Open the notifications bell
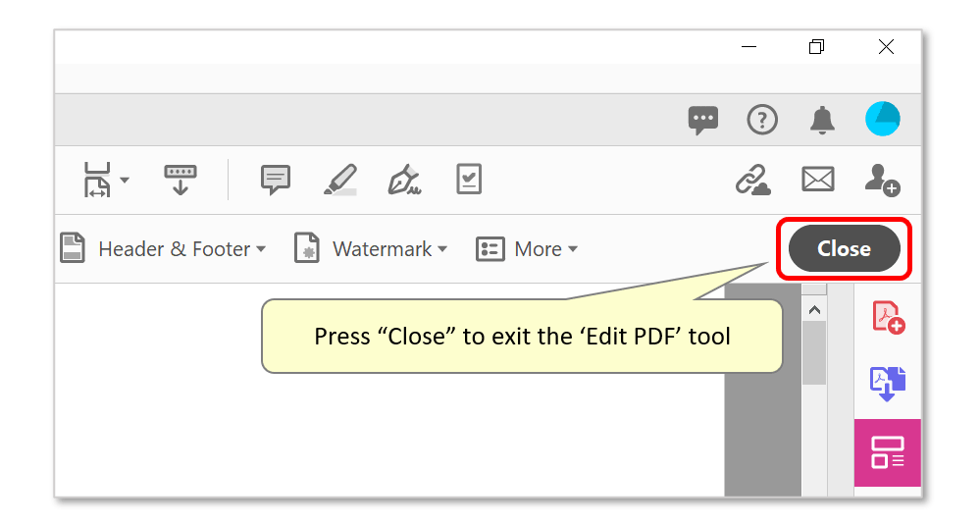 click(822, 120)
